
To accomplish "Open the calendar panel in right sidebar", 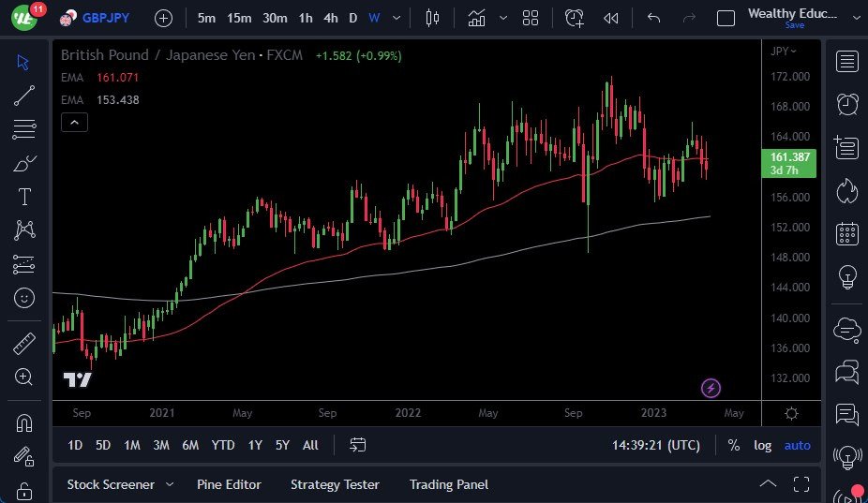I will click(x=847, y=233).
